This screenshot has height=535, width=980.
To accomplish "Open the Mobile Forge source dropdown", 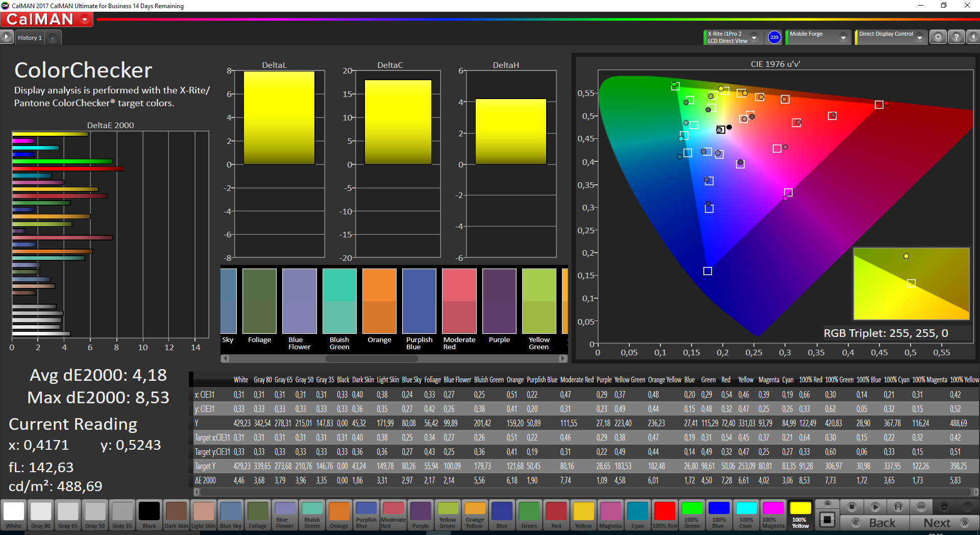I will pyautogui.click(x=843, y=37).
